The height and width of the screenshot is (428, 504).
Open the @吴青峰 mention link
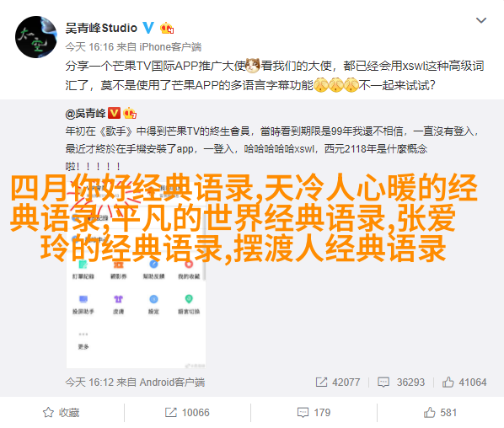point(85,113)
